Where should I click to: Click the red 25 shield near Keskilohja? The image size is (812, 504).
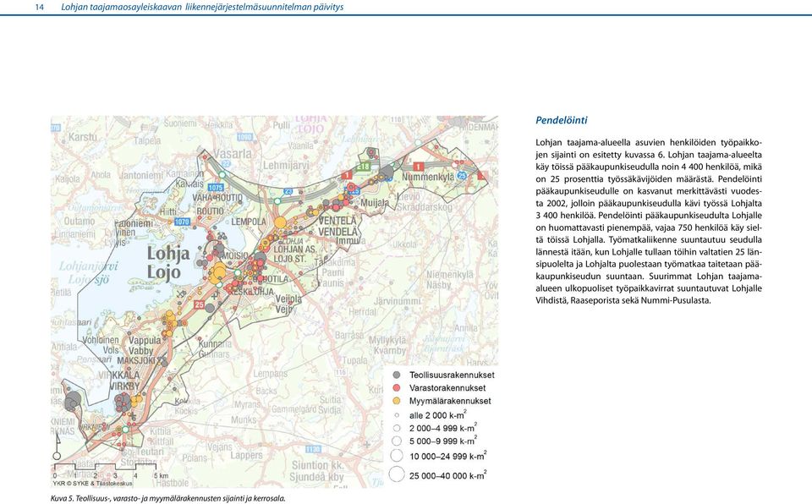pos(200,304)
